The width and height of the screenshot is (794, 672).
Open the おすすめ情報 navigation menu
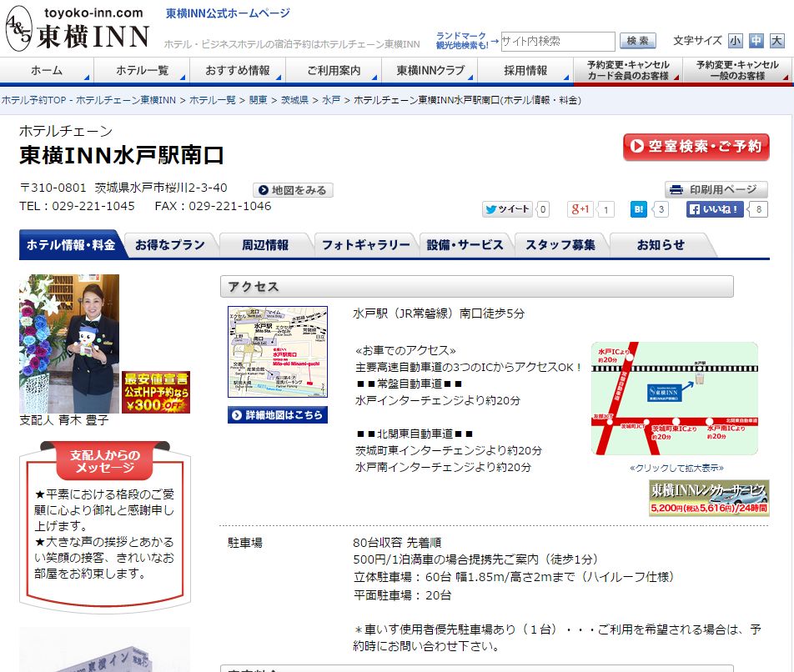(x=238, y=70)
